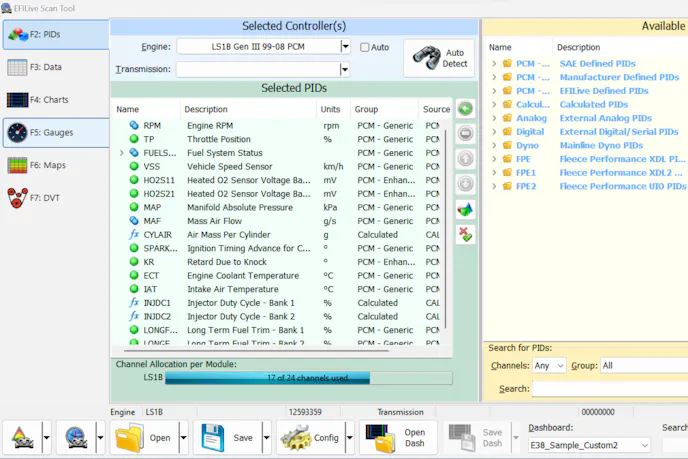Click the red X green check validate icon
This screenshot has height=459, width=688.
click(465, 235)
